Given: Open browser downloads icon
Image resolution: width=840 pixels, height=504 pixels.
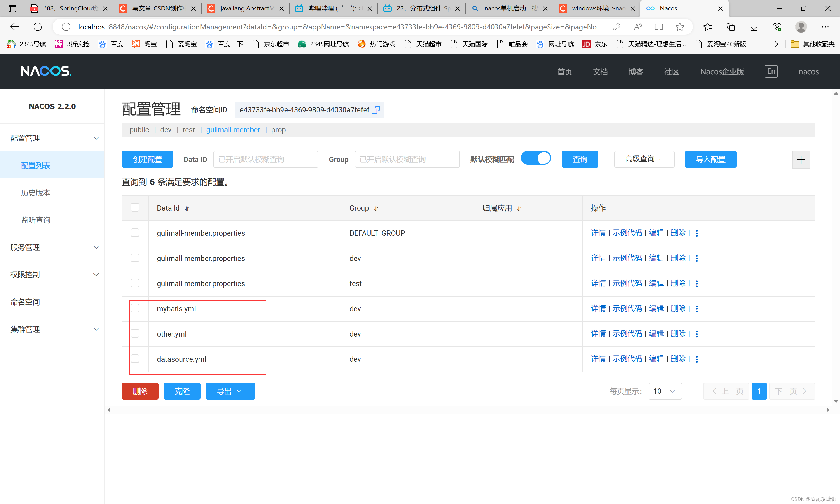Looking at the screenshot, I should pos(753,27).
